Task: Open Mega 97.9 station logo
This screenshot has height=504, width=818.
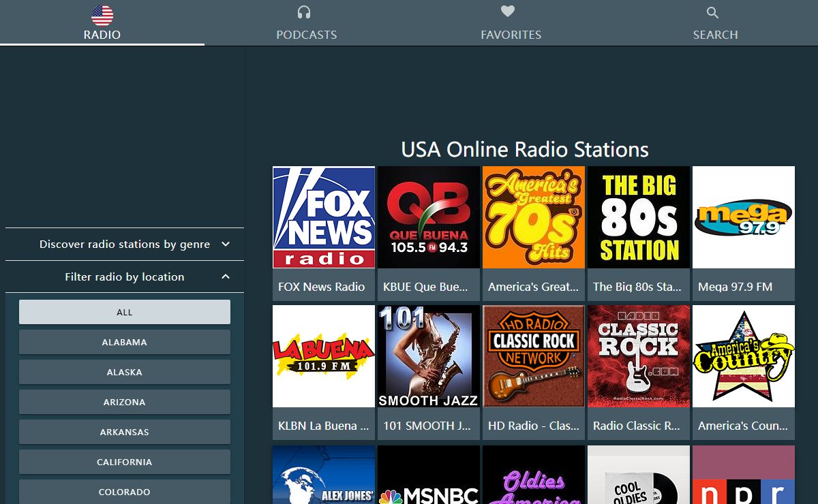Action: (744, 217)
